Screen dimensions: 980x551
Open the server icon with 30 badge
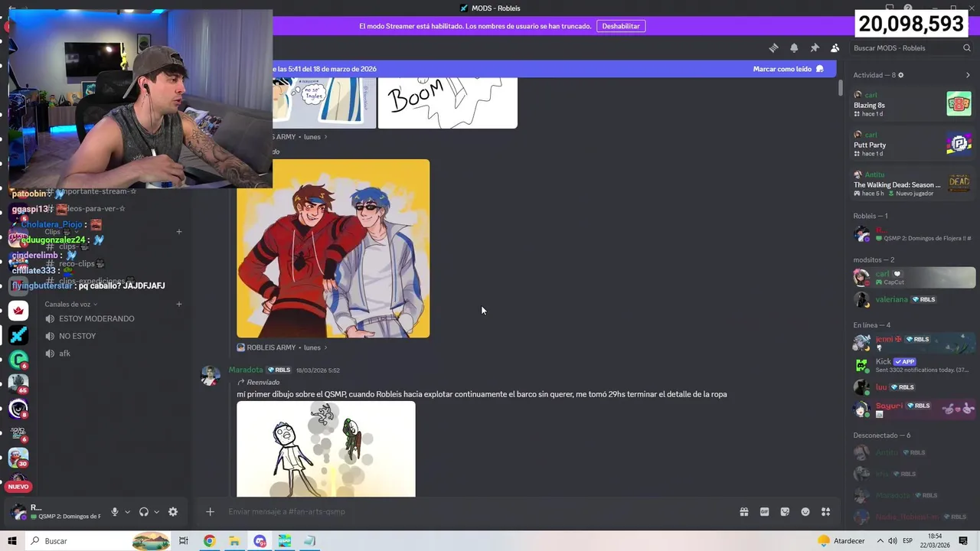tap(18, 458)
